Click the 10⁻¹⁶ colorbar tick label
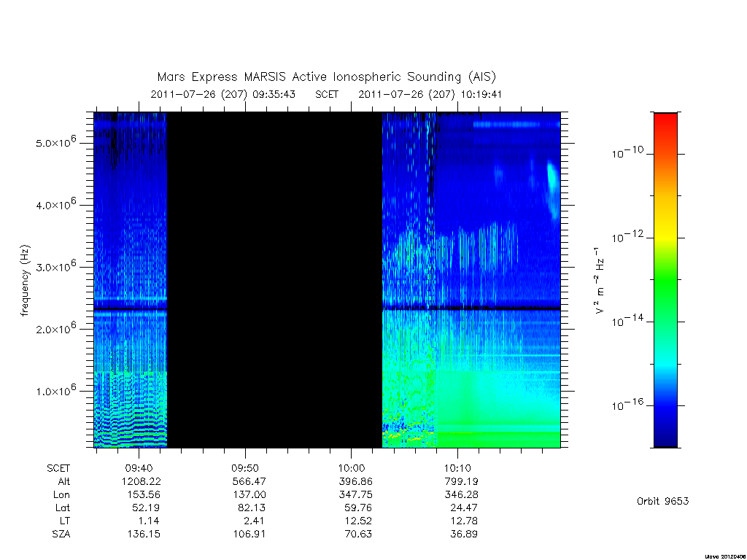Viewport: 747px width, 560px height. point(627,404)
